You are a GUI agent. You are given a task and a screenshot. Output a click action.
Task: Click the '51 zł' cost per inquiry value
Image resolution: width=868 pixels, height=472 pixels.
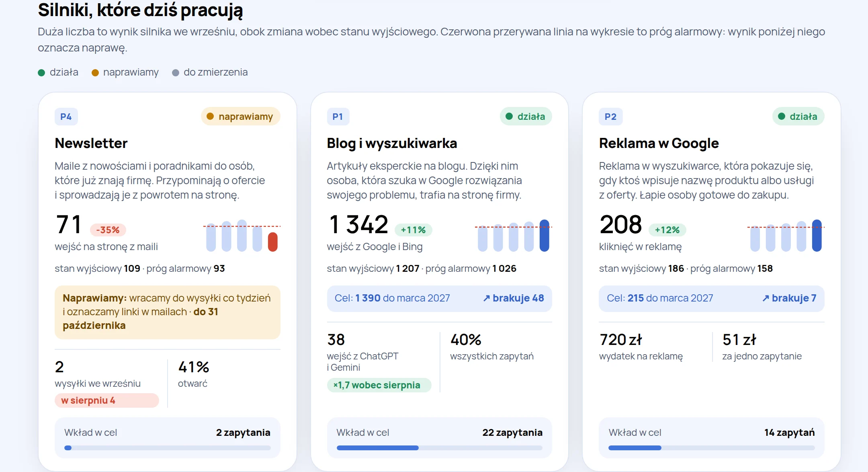point(739,340)
